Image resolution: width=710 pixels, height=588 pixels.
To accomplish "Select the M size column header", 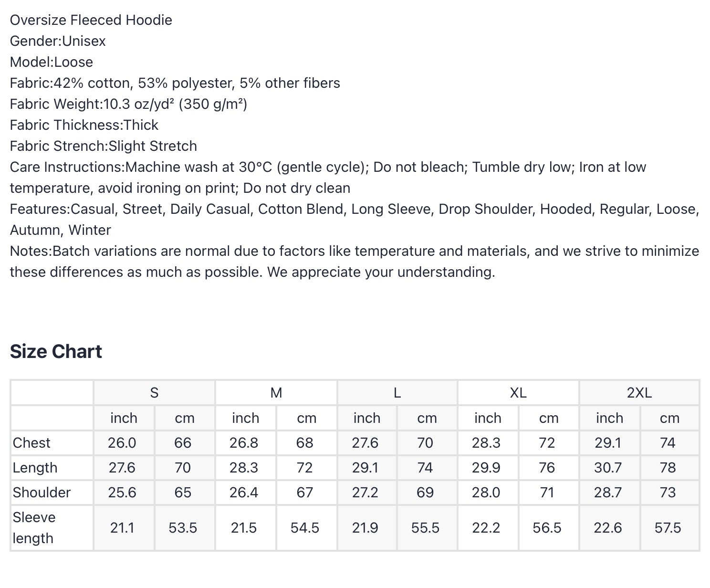I will [x=276, y=393].
